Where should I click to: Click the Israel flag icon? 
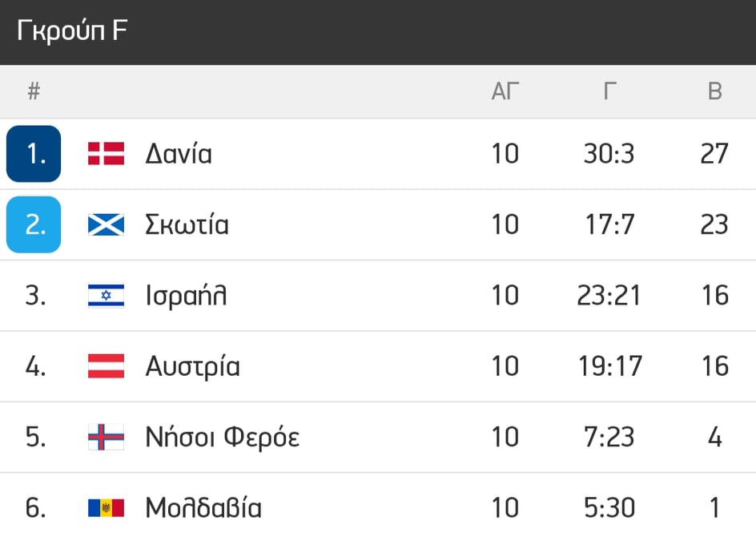coord(106,296)
